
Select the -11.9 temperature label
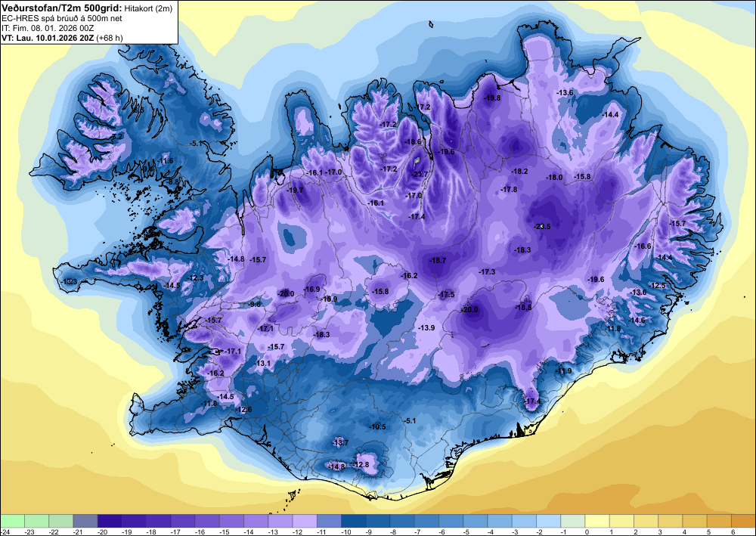563,370
